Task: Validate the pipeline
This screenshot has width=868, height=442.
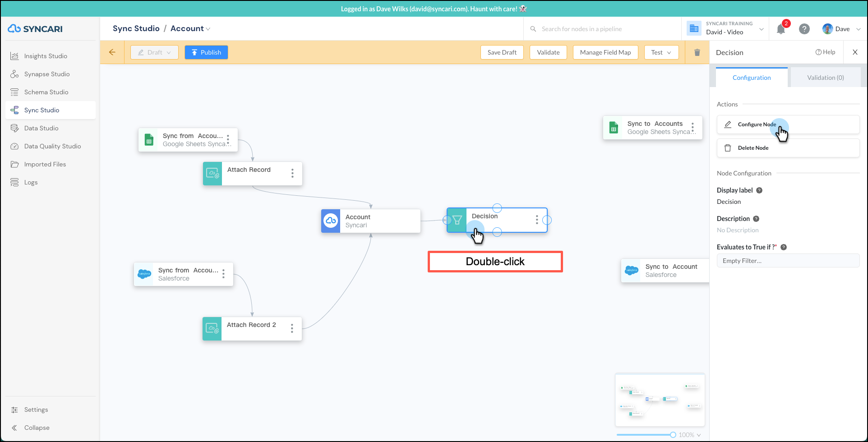Action: (548, 52)
